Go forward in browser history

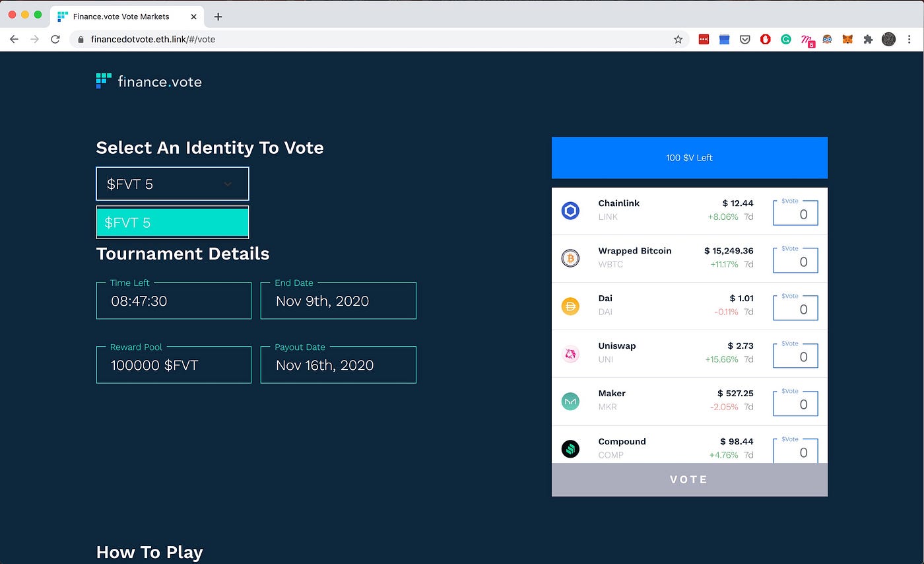[34, 40]
